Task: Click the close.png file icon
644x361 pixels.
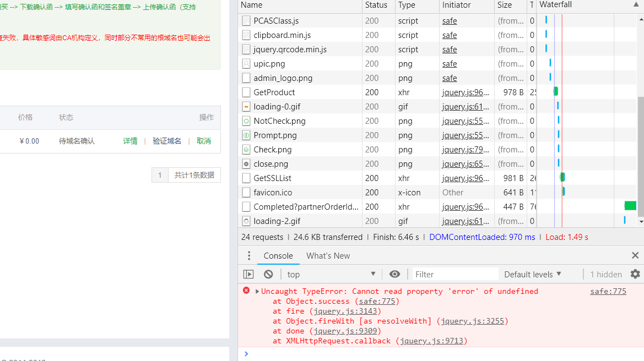Action: click(246, 164)
